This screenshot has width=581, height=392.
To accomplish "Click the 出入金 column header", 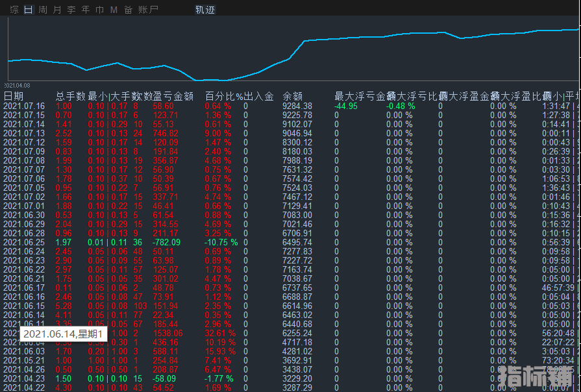I will 258,96.
